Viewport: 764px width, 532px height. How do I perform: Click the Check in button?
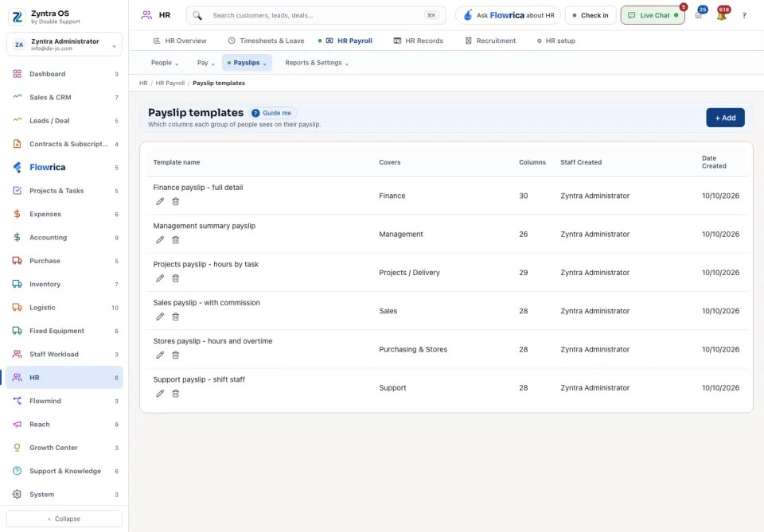point(591,16)
